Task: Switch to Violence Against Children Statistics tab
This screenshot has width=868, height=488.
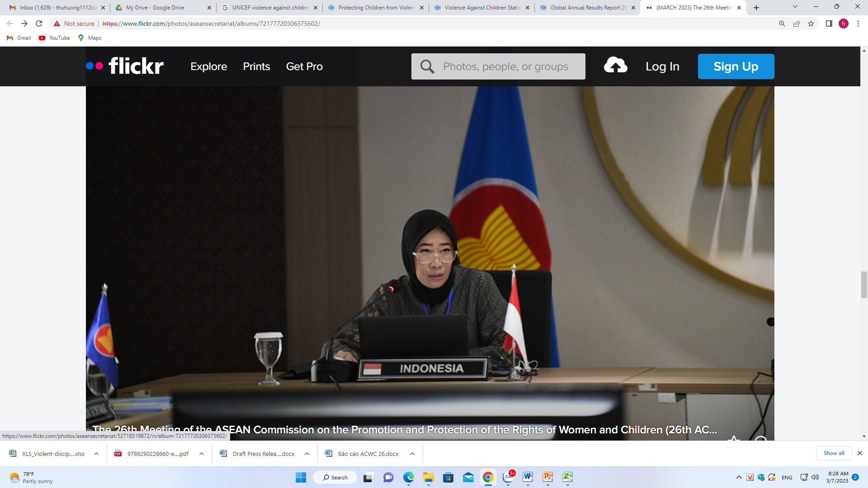Action: coord(482,8)
